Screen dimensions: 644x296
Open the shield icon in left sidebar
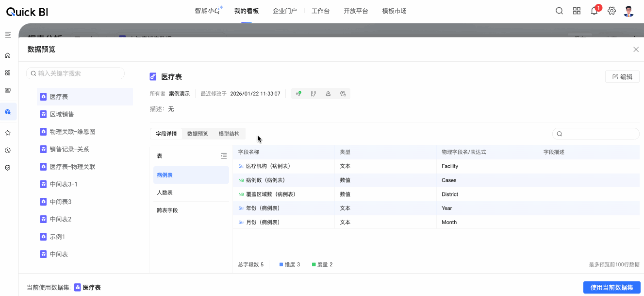click(x=8, y=168)
